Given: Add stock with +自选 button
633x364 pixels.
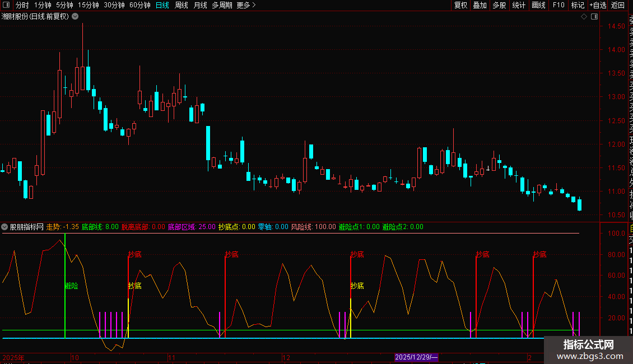Looking at the screenshot, I should pos(598,5).
